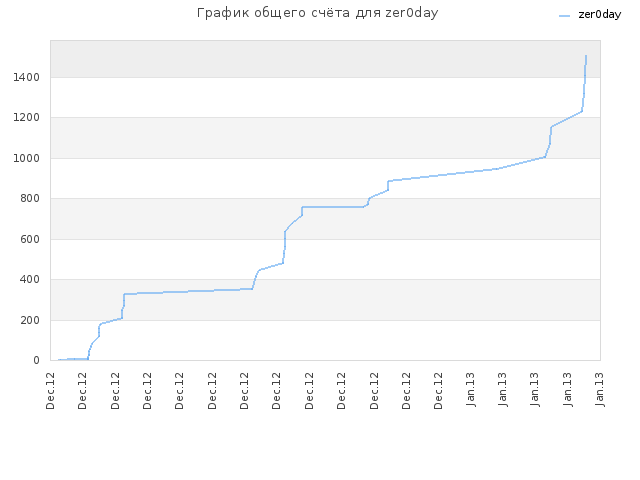Screen dimensions: 640x480
Task: Click the gently rising line segment between 900 and 1000
Action: click(x=443, y=175)
